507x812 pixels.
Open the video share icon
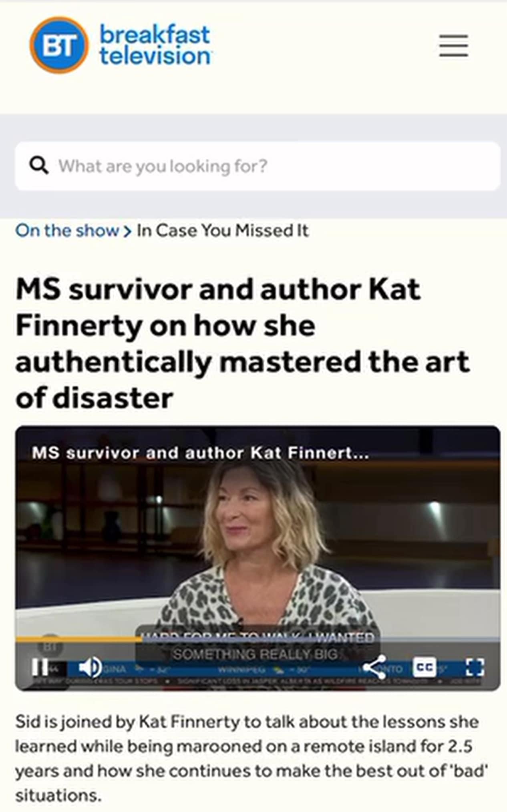pos(374,667)
